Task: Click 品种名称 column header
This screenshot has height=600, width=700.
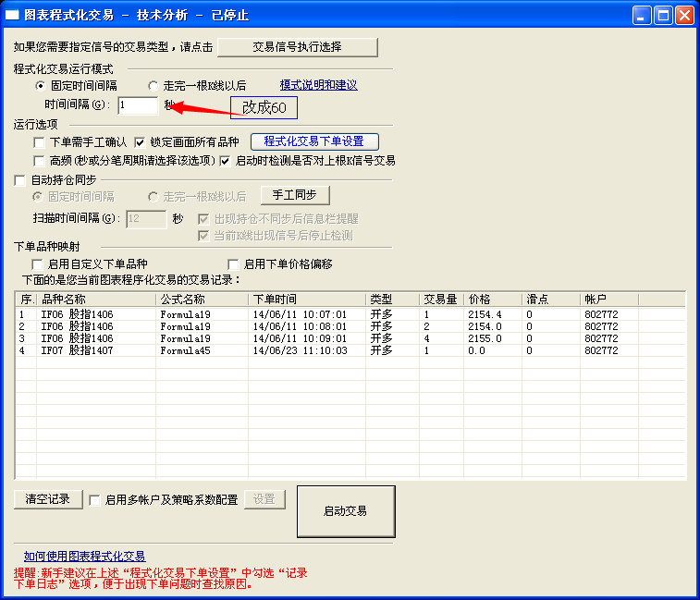Action: pyautogui.click(x=96, y=300)
